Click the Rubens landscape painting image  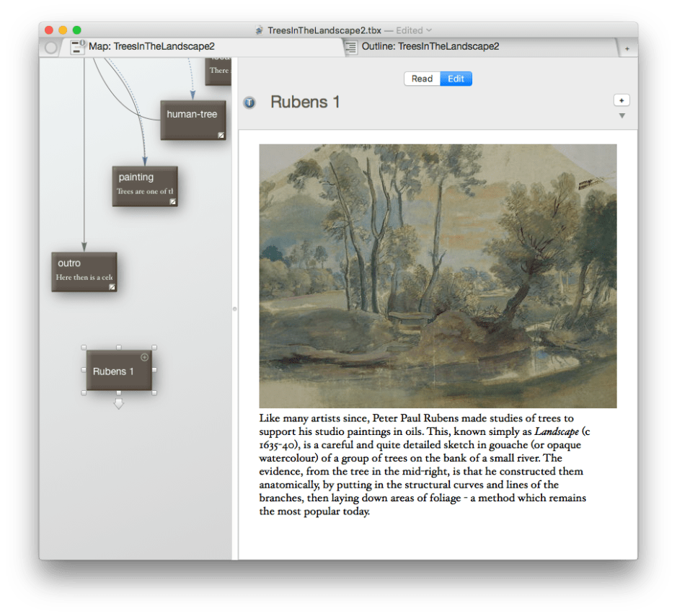pyautogui.click(x=438, y=276)
